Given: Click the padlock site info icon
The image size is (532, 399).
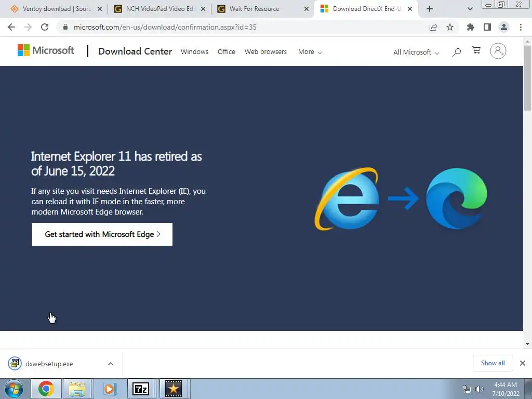Looking at the screenshot, I should (x=65, y=27).
